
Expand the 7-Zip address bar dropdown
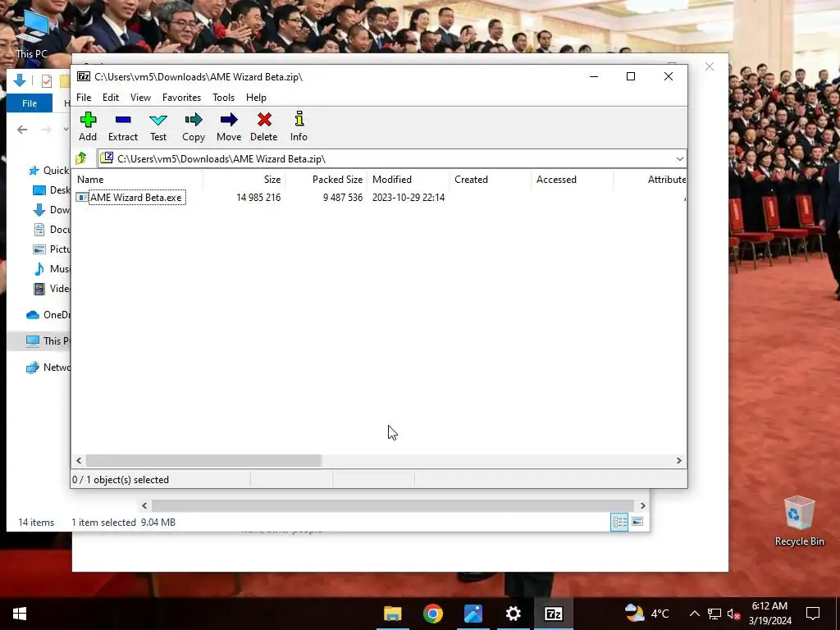(x=679, y=158)
